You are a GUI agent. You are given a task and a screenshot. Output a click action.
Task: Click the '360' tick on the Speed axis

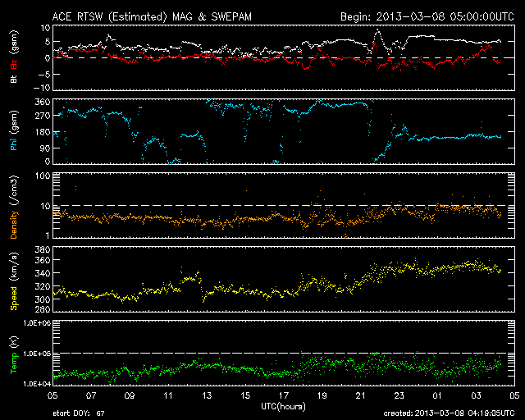[43, 260]
